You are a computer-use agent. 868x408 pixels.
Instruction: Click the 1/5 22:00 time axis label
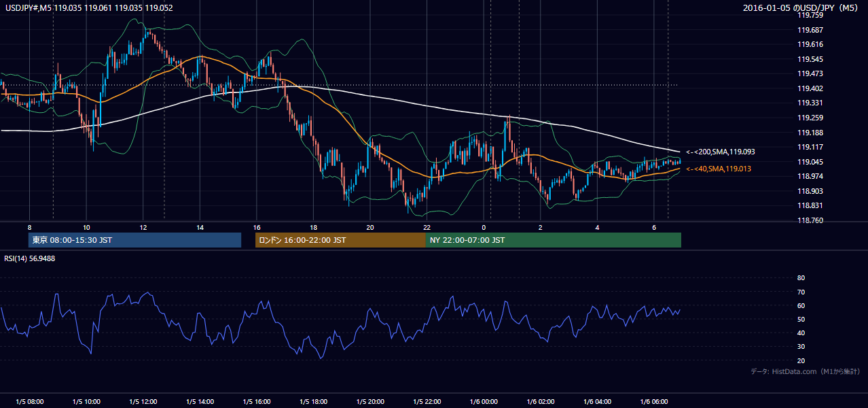tap(427, 402)
